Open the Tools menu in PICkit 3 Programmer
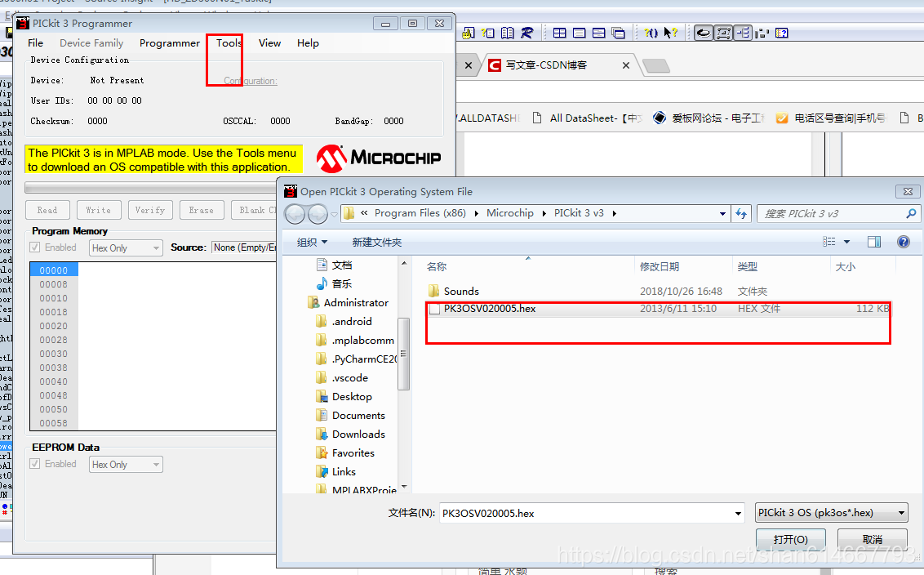This screenshot has width=924, height=575. (x=229, y=43)
